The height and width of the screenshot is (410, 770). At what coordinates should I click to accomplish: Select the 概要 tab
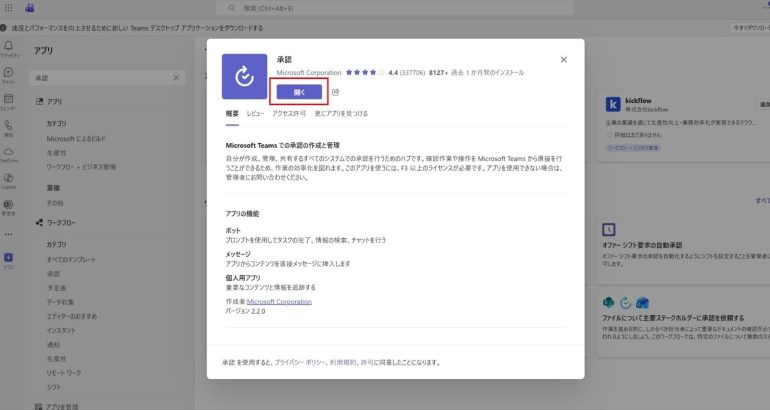tap(232, 114)
